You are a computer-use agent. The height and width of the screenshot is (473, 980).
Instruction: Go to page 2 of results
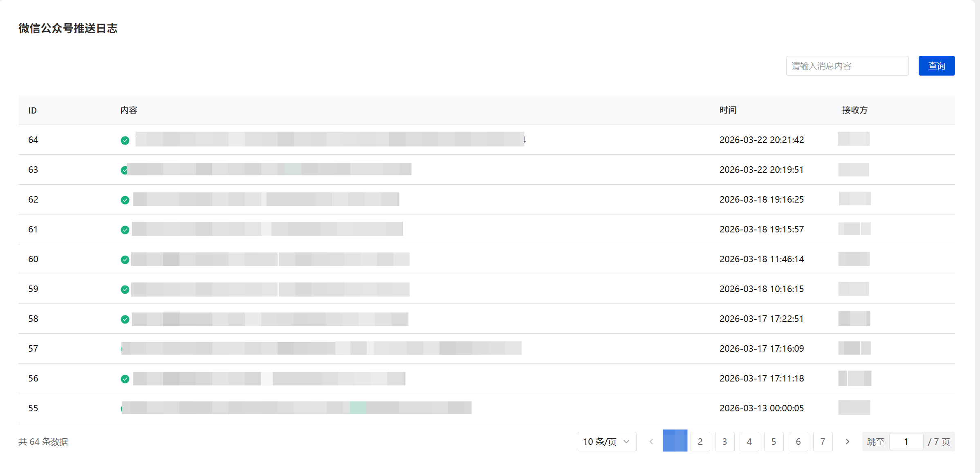pos(700,442)
